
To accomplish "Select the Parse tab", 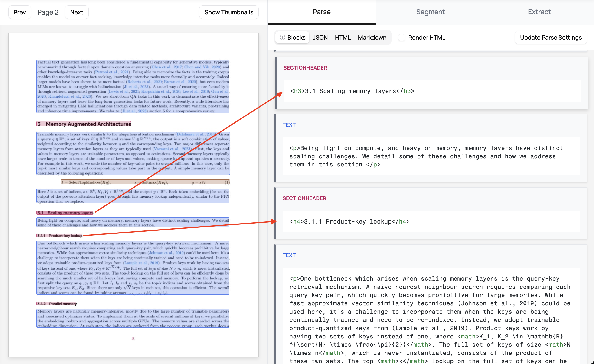I will [x=322, y=12].
